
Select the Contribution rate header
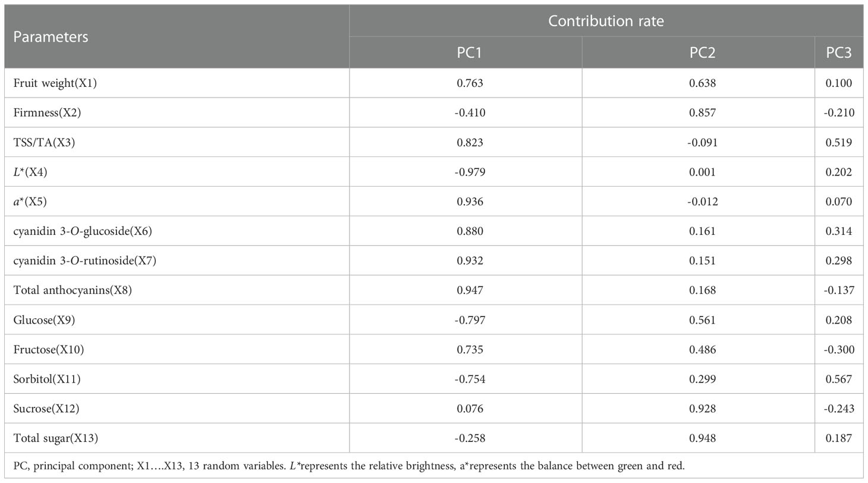[606, 21]
